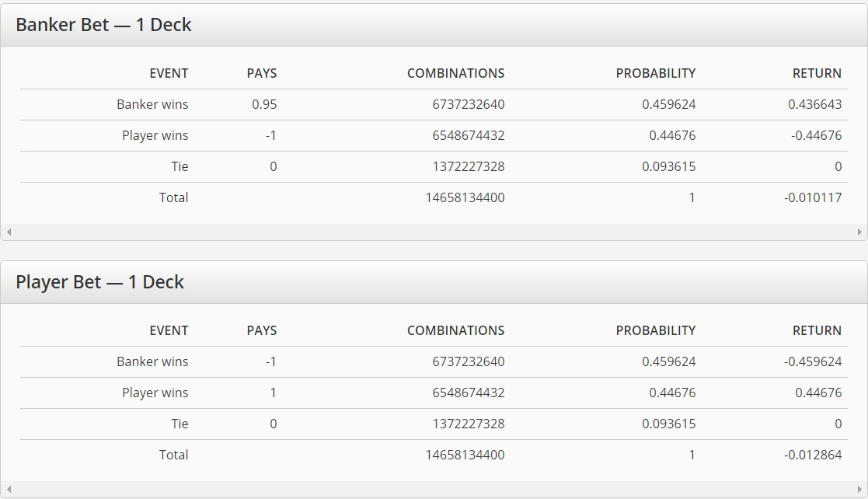The width and height of the screenshot is (868, 499).
Task: Select Total return -0.010117 in Banker Bet table
Action: pyautogui.click(x=813, y=197)
